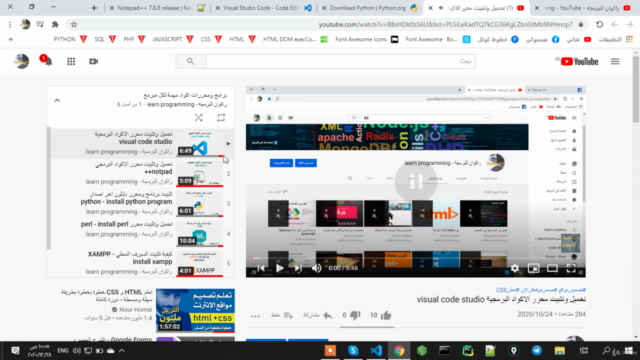This screenshot has width=640, height=360.
Task: Open suggested html+css course thumbnail
Action: tap(195, 310)
